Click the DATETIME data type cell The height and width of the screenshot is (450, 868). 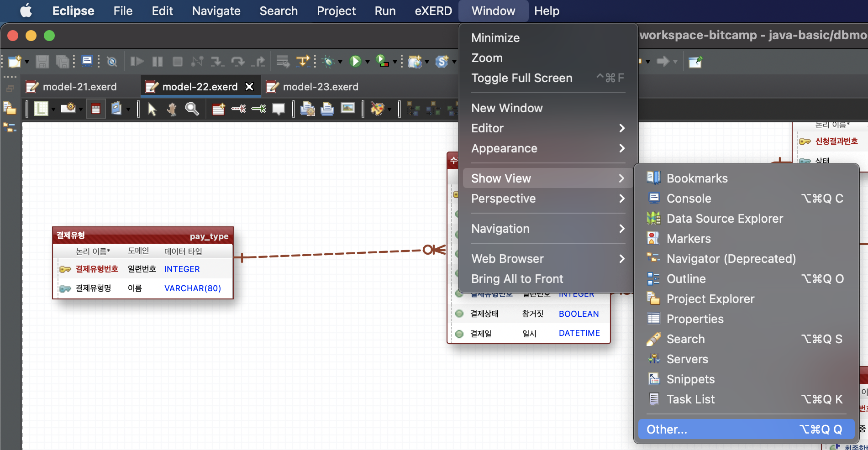pos(579,333)
